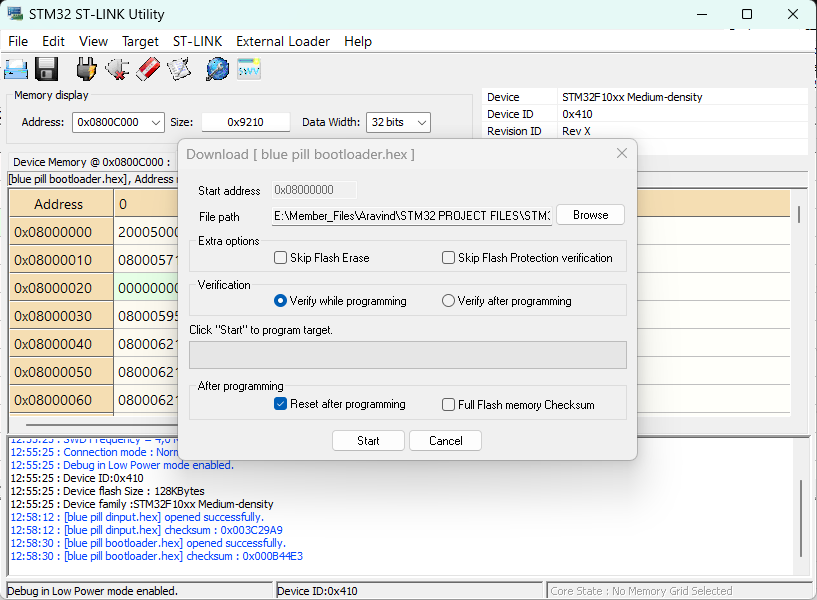Click the memory grid vertical scrollbar

(x=799, y=215)
